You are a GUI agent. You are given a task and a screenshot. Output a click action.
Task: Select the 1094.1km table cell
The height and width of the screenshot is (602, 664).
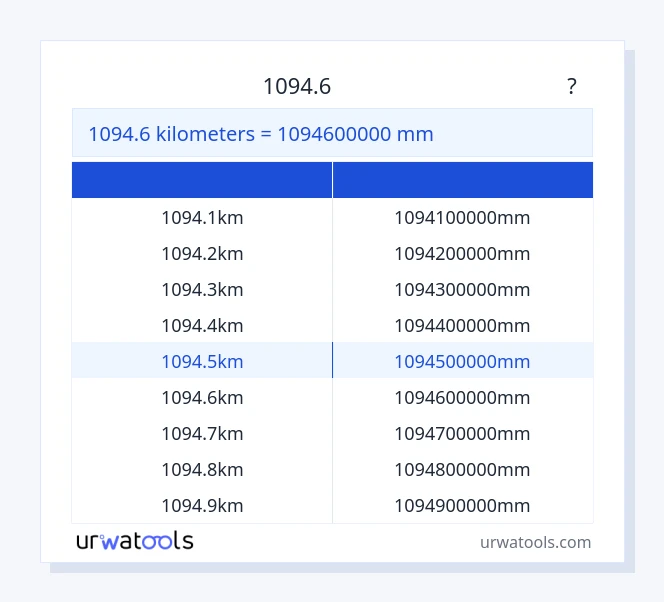[202, 217]
